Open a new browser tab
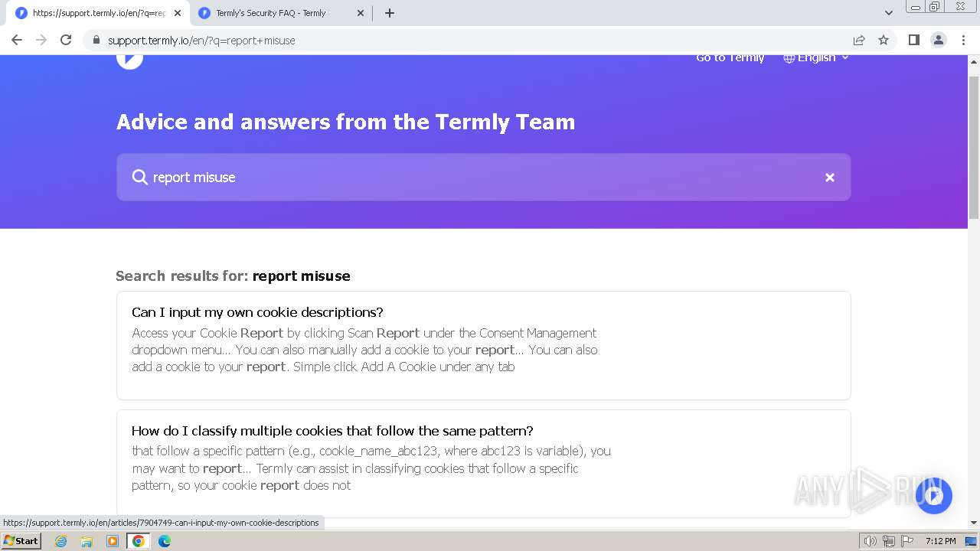 (390, 13)
